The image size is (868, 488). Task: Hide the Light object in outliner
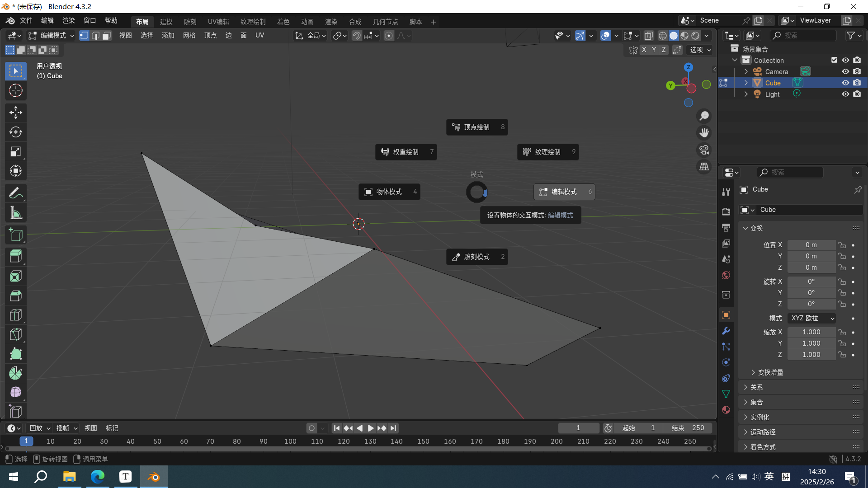845,94
